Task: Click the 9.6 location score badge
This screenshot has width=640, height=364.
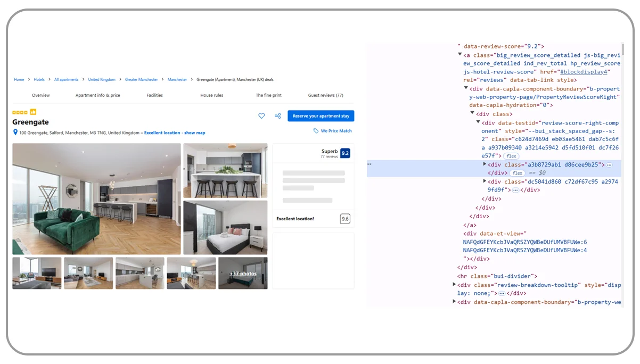Action: point(345,219)
